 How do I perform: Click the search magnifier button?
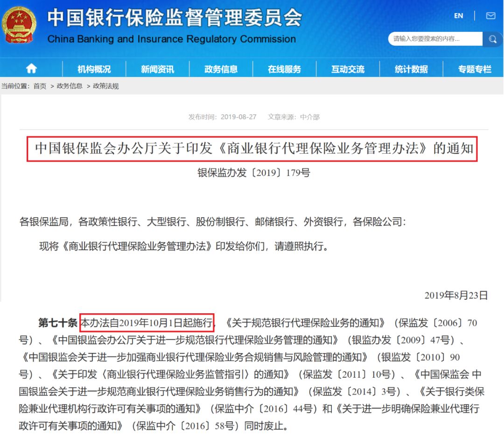tap(492, 39)
